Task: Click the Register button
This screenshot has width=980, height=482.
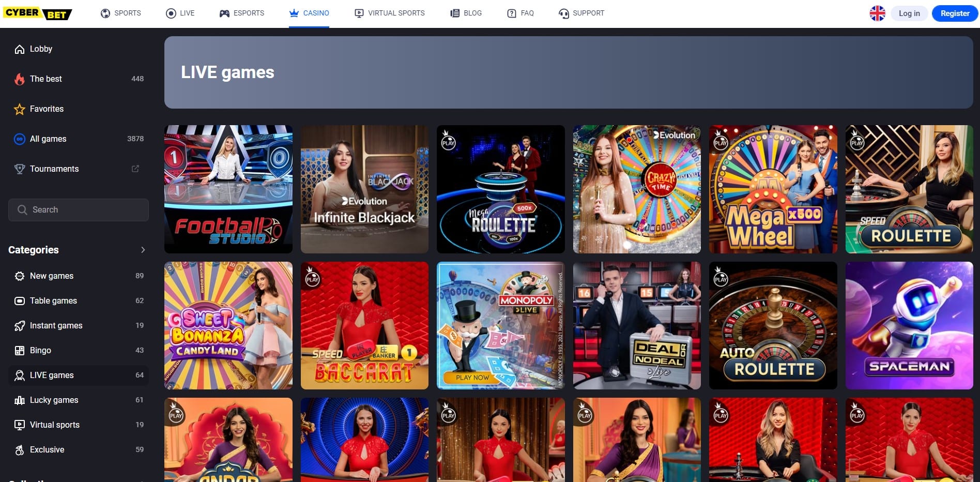Action: tap(955, 13)
